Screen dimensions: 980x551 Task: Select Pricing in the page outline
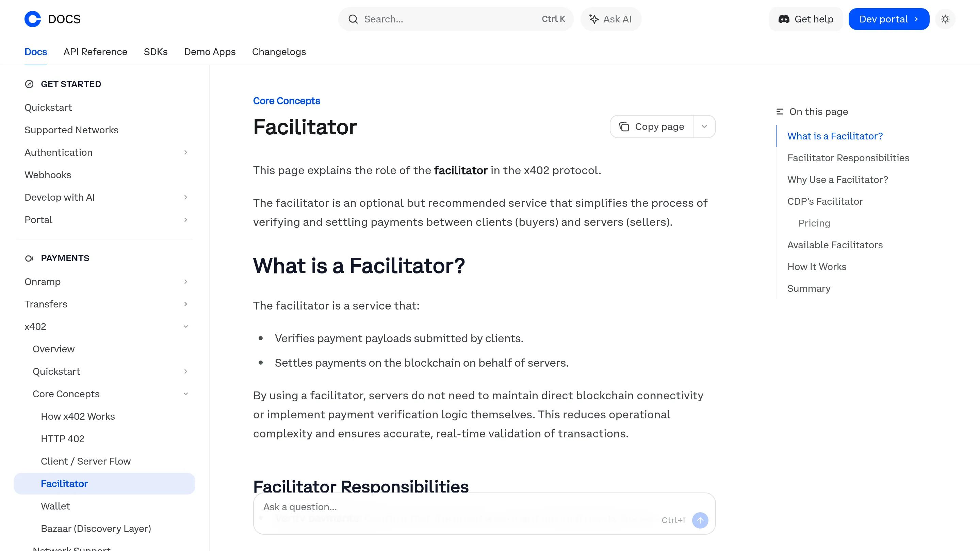[x=814, y=223]
